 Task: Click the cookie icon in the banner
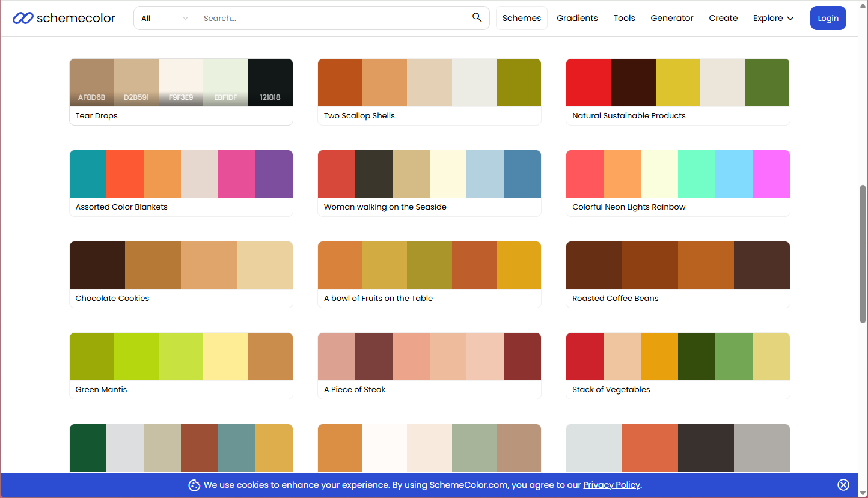[194, 485]
